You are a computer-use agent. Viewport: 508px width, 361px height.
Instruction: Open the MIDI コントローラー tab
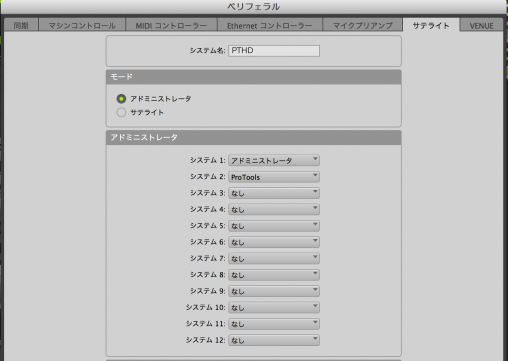point(171,25)
